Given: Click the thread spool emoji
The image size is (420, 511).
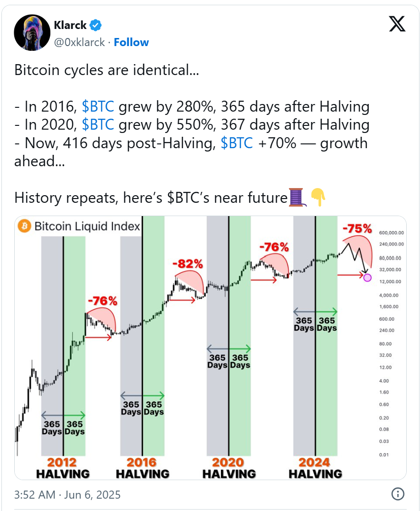Looking at the screenshot, I should point(297,197).
